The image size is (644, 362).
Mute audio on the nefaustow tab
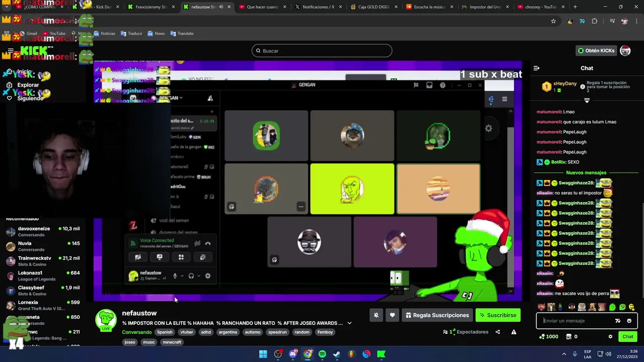tap(221, 7)
